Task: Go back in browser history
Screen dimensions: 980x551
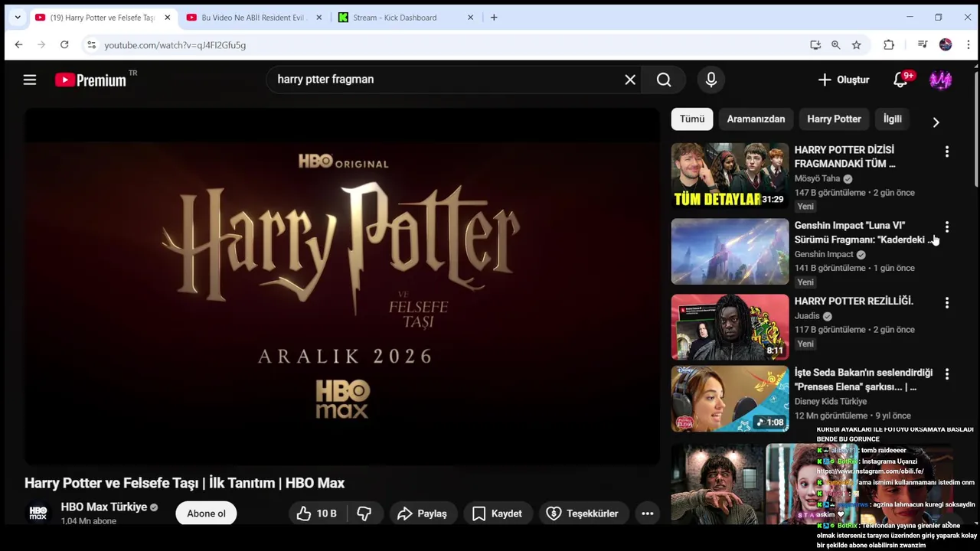Action: (18, 45)
